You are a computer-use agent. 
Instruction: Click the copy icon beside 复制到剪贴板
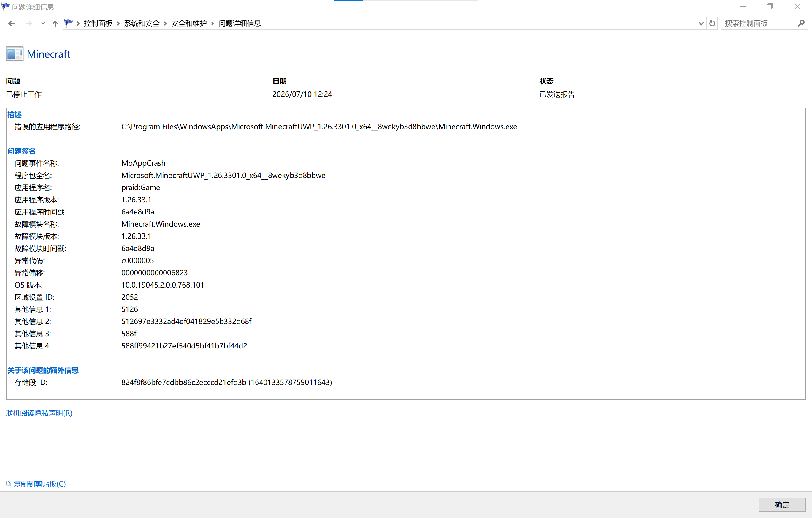pos(8,484)
